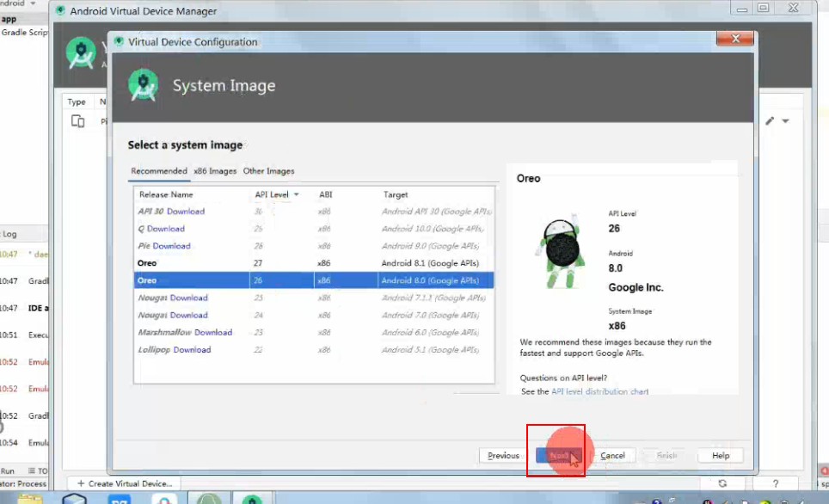Select the Oreo API 27 row

tap(314, 263)
